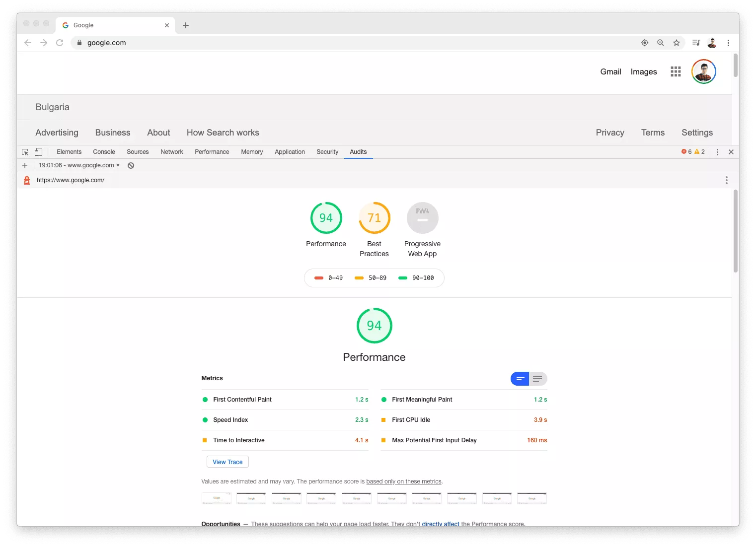The image size is (756, 547).
Task: Expand the First CPU Idle metric row
Action: coord(464,420)
